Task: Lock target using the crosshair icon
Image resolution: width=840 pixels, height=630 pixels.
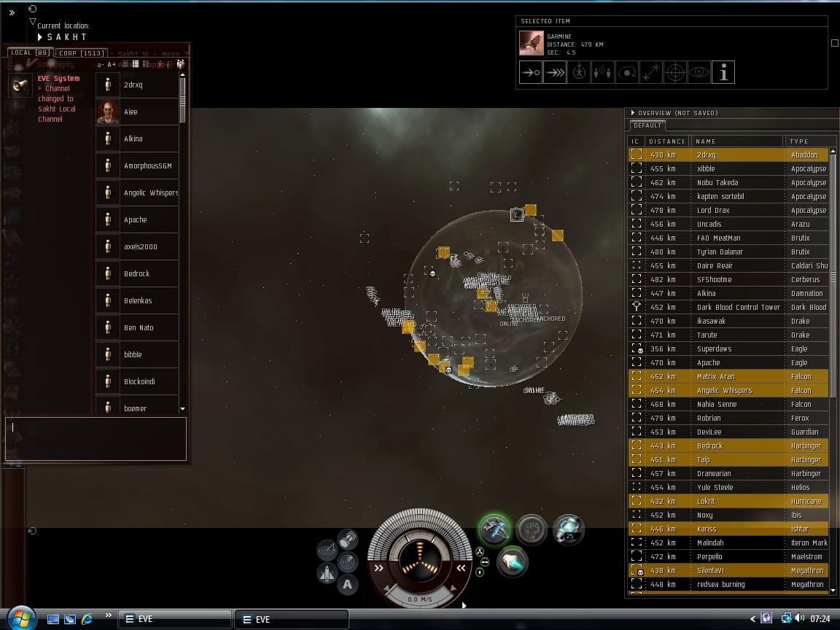Action: pyautogui.click(x=675, y=72)
